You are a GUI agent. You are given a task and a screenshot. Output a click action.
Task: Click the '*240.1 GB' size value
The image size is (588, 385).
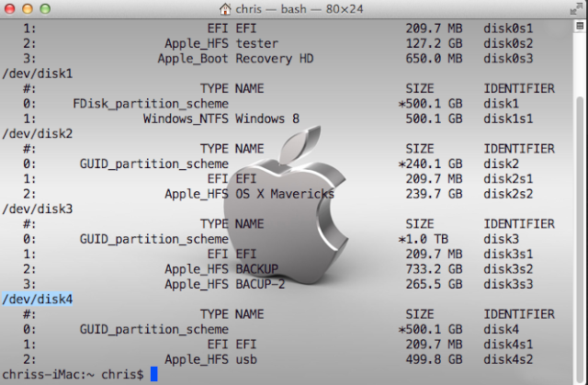430,164
